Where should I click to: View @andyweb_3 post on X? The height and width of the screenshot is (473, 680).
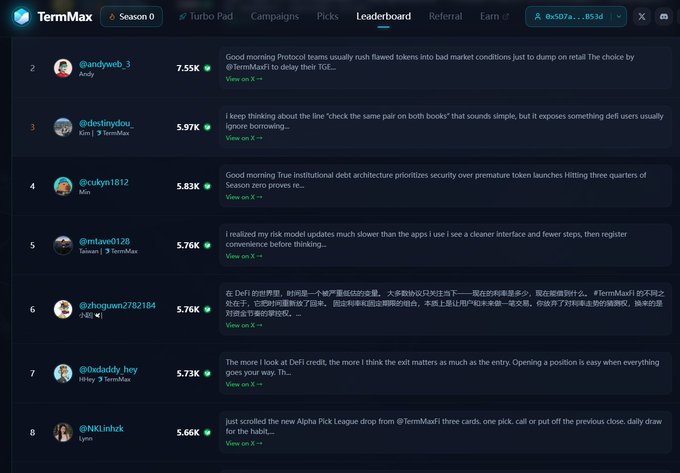[244, 79]
